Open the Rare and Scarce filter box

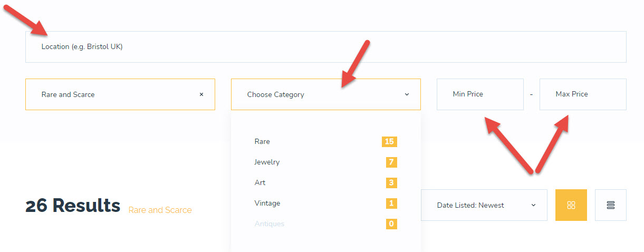[111, 94]
